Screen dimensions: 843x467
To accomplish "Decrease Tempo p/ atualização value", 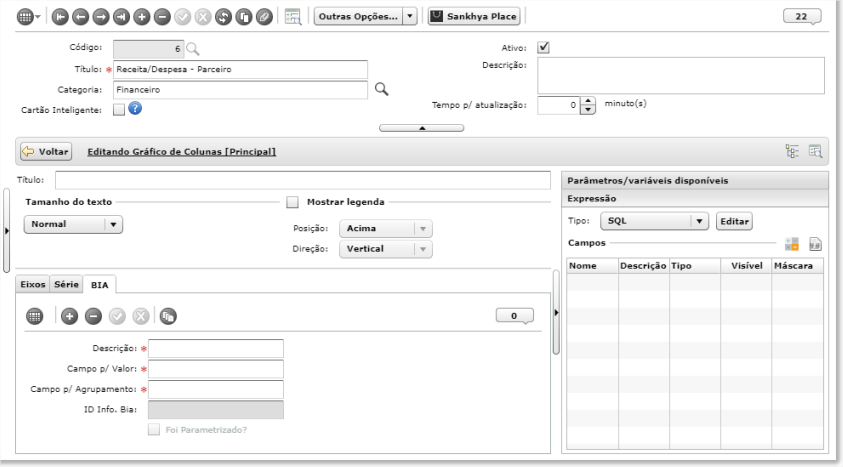I will point(588,109).
